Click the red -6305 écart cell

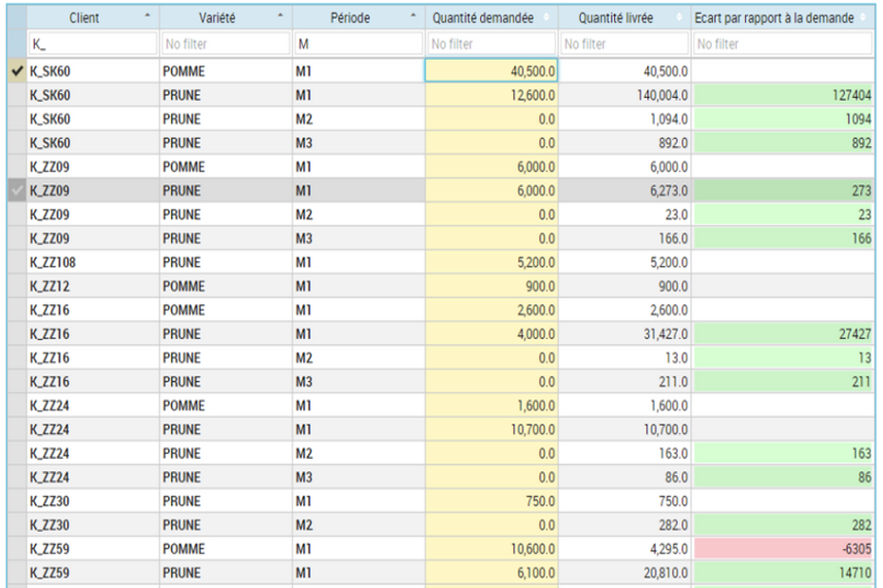pos(783,549)
